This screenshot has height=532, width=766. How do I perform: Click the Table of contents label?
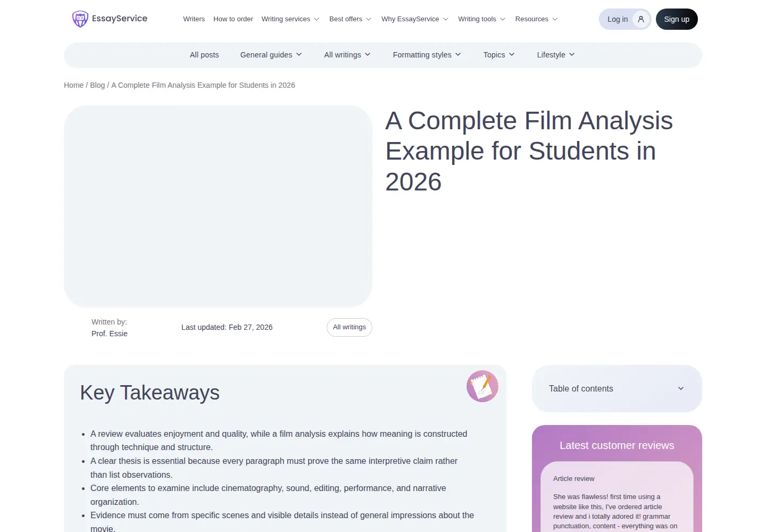(581, 389)
